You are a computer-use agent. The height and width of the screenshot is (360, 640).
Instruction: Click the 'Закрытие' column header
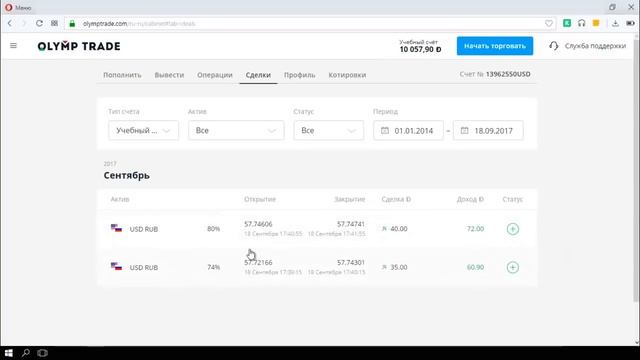click(349, 199)
